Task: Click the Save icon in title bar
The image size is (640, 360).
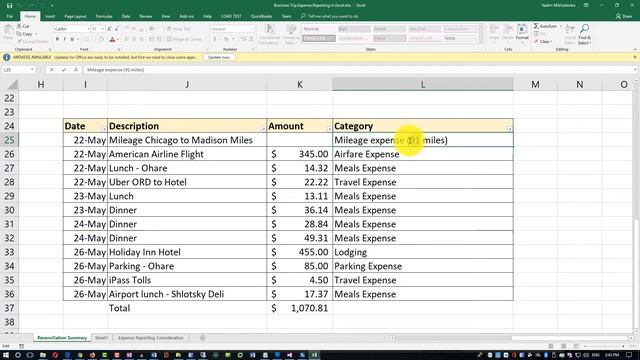Action: click(x=9, y=5)
